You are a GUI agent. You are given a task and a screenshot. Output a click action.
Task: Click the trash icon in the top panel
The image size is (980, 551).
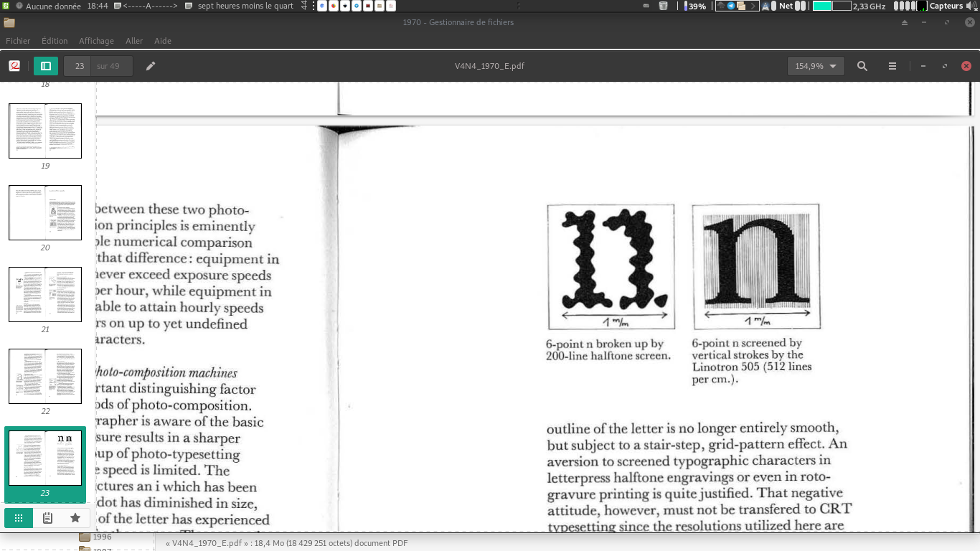click(664, 6)
